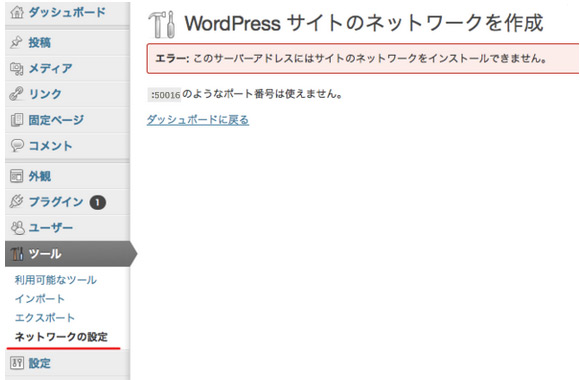Image resolution: width=580 pixels, height=380 pixels.
Task: Click the settings sliders icon beside 設定
Action: (x=17, y=363)
